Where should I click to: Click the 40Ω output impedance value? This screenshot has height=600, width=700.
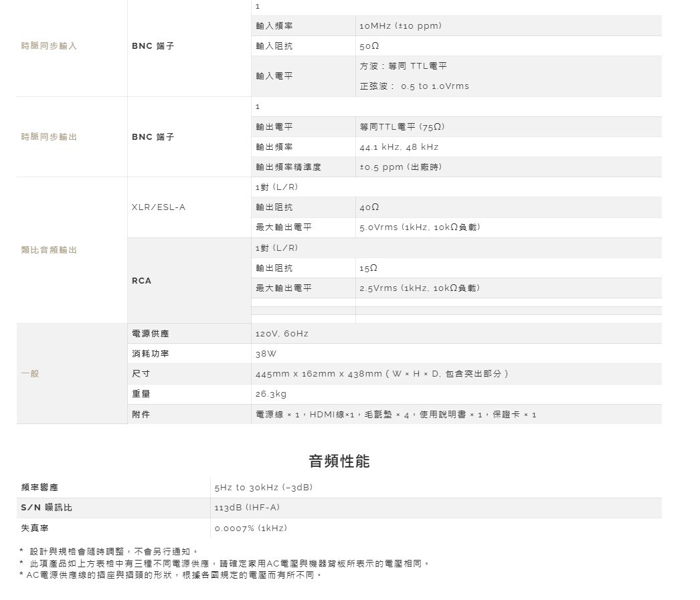pyautogui.click(x=369, y=207)
